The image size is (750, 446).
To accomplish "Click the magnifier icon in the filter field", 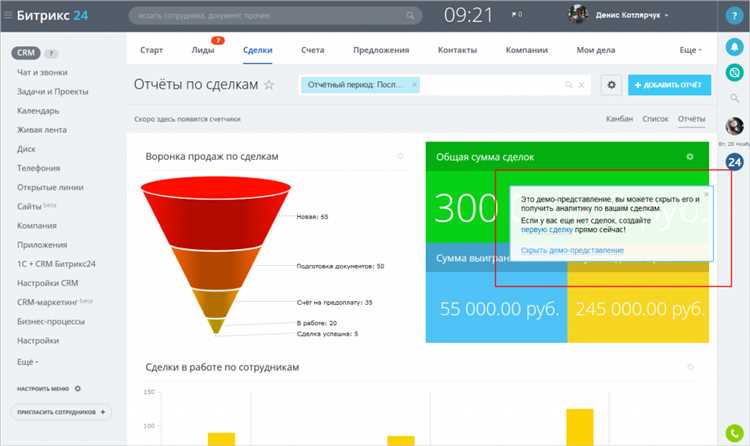I will pyautogui.click(x=569, y=85).
